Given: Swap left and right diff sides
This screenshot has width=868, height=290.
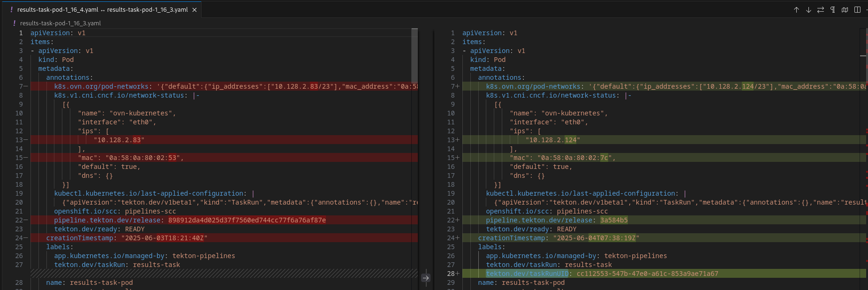Looking at the screenshot, I should coord(821,10).
